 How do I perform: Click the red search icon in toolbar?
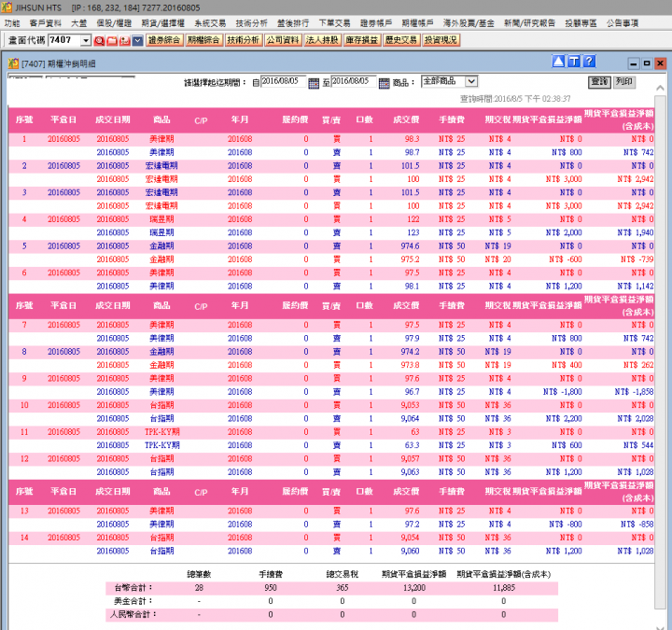[x=99, y=41]
